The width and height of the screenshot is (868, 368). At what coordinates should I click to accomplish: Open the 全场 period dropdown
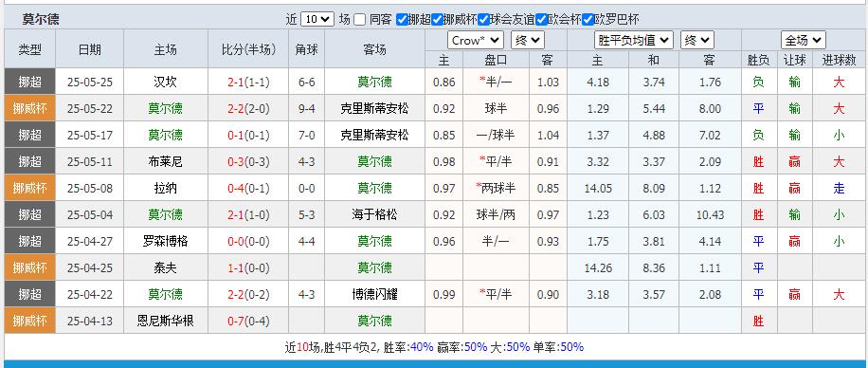pos(804,41)
